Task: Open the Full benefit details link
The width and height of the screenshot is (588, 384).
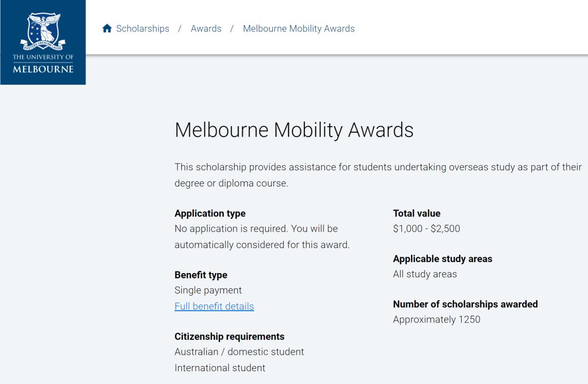Action: pyautogui.click(x=214, y=306)
